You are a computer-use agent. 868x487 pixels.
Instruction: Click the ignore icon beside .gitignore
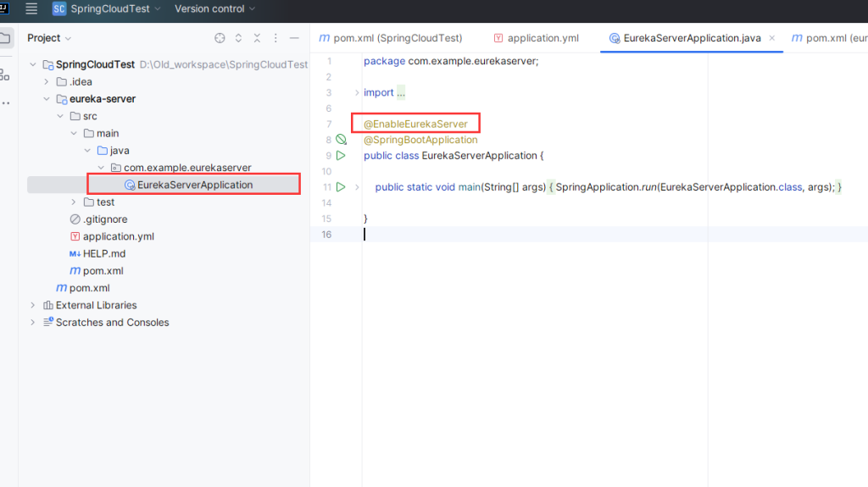click(x=75, y=219)
